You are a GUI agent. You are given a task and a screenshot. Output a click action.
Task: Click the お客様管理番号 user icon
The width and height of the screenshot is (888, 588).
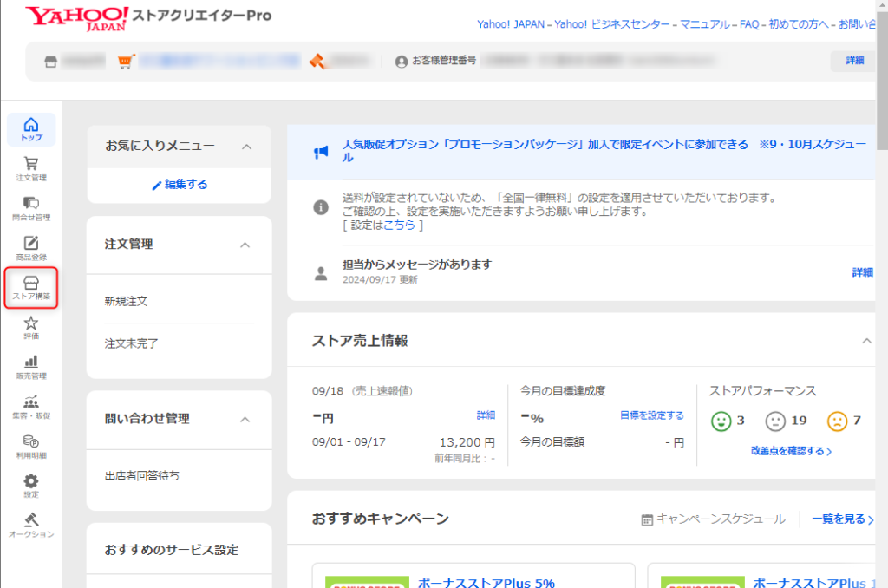point(401,62)
